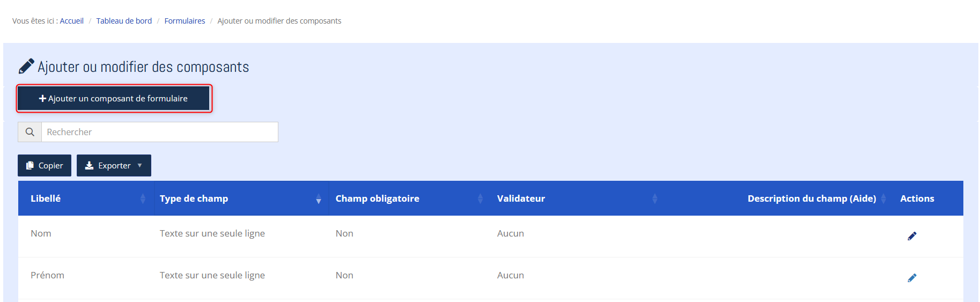Click the Champ obligatoire column header

point(377,198)
